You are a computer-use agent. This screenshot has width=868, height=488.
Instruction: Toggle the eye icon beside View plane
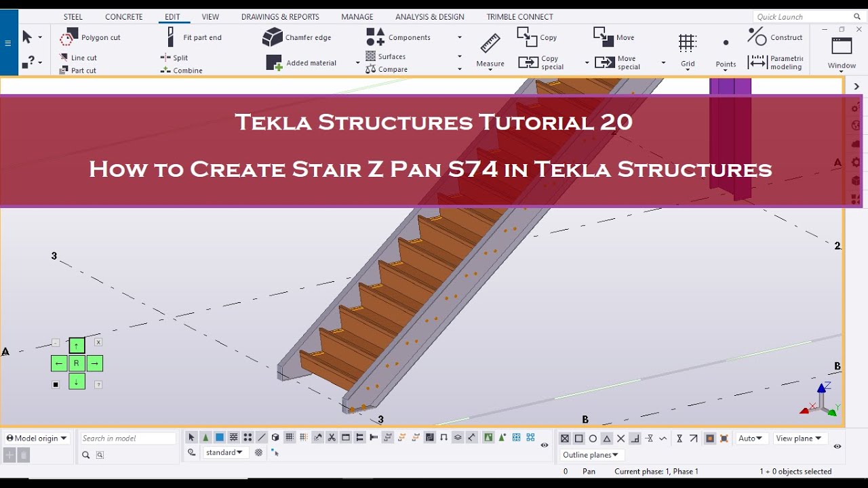click(x=837, y=446)
